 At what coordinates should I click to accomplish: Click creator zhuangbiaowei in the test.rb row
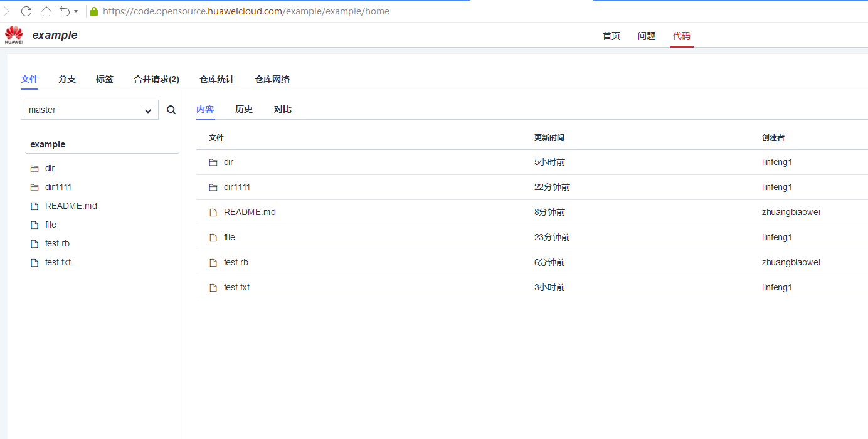[791, 262]
